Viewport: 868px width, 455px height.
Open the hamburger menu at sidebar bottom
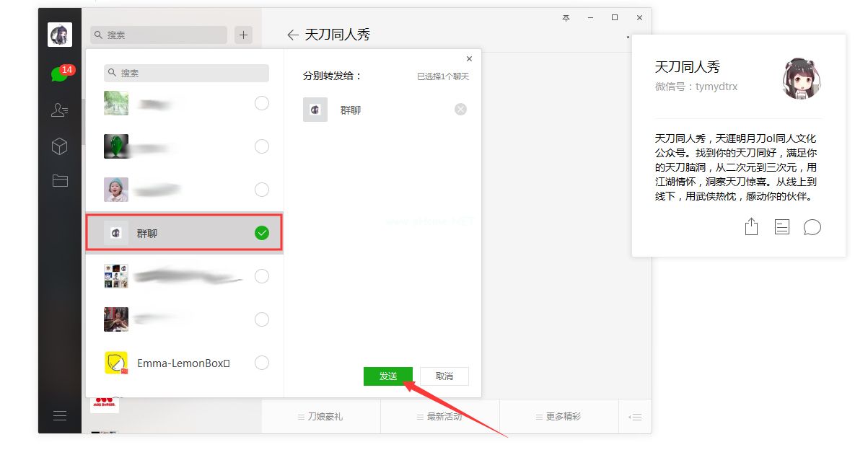60,415
